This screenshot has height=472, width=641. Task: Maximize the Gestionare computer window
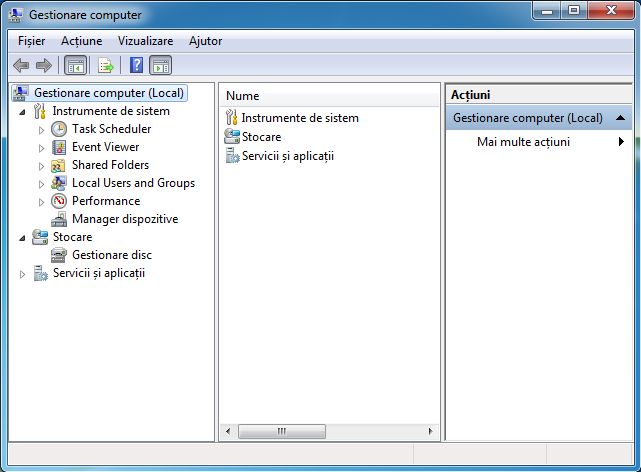point(574,10)
